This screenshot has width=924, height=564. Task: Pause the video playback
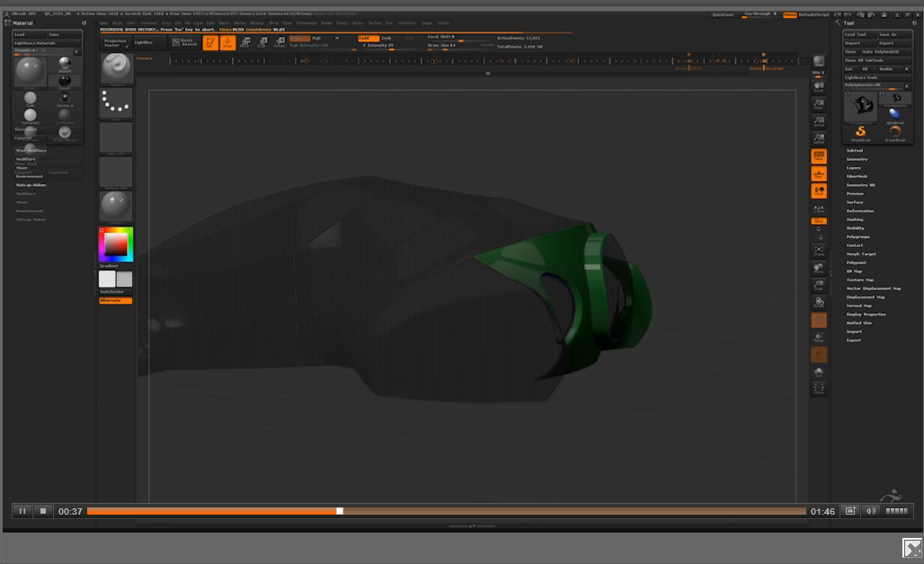pos(22,511)
